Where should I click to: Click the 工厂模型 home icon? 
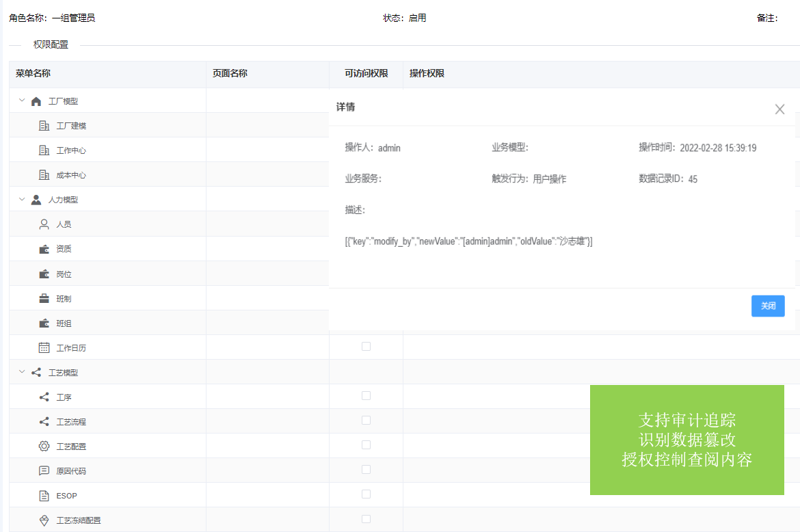36,101
